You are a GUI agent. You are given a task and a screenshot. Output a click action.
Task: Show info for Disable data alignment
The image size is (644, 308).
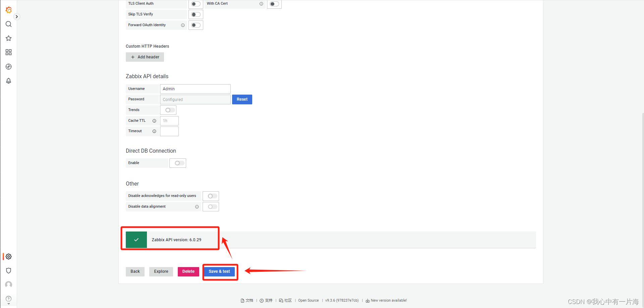point(197,207)
